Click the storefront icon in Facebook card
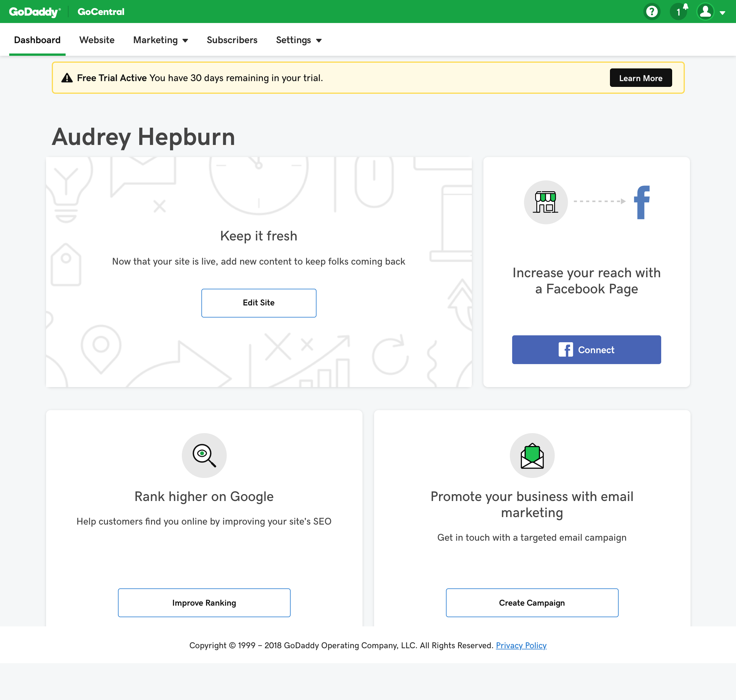736x700 pixels. [546, 202]
